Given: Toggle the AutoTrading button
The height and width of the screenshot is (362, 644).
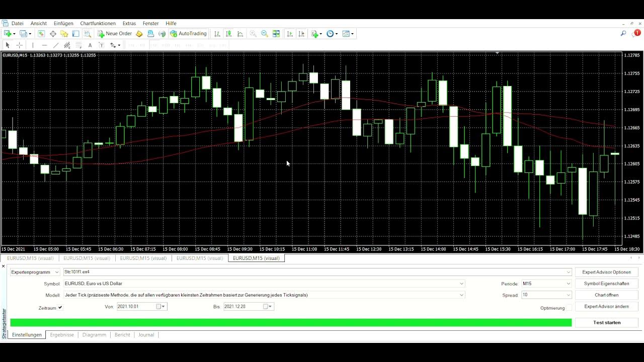Looking at the screenshot, I should (189, 34).
